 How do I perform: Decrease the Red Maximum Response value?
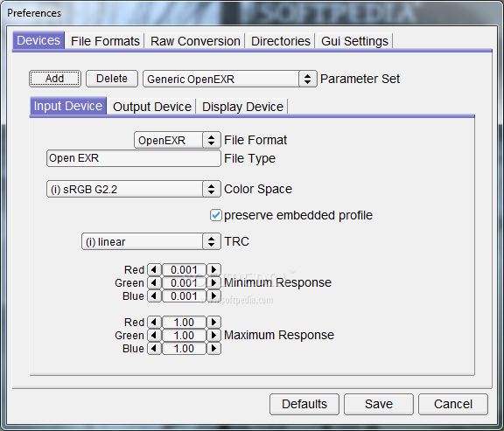pyautogui.click(x=154, y=322)
